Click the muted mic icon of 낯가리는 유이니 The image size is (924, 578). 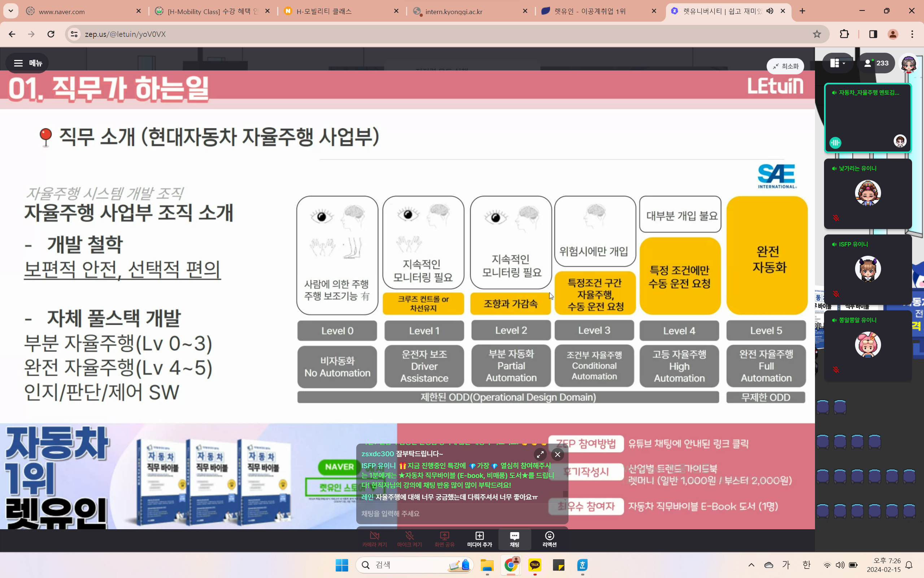[836, 218]
